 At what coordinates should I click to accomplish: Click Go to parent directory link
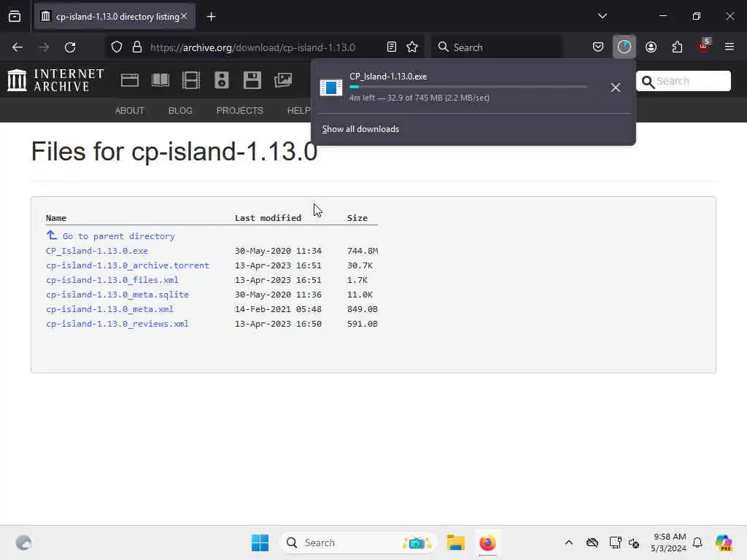click(x=119, y=236)
